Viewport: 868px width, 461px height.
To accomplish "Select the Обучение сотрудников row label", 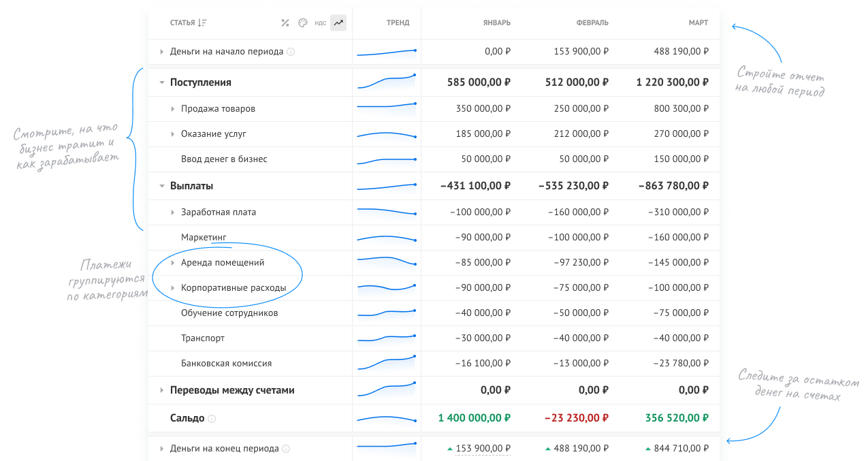I will point(229,313).
